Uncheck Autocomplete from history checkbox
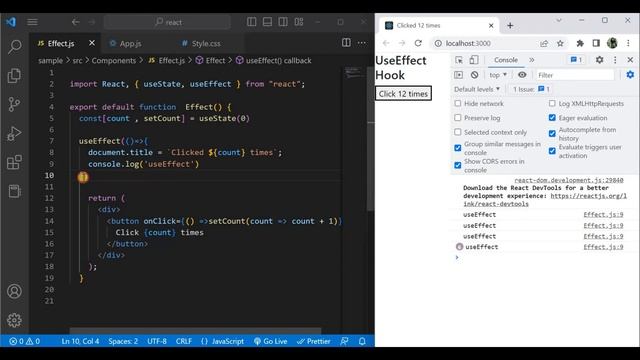Image resolution: width=640 pixels, height=360 pixels. [552, 133]
